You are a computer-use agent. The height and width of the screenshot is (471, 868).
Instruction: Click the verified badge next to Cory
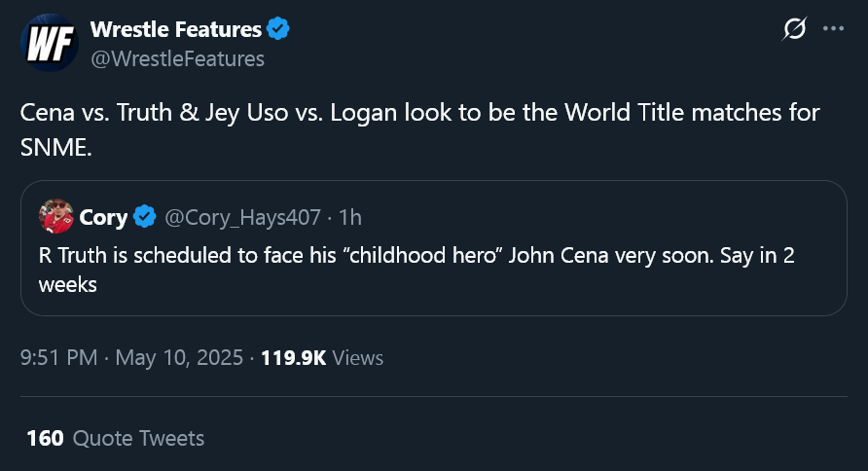point(145,217)
